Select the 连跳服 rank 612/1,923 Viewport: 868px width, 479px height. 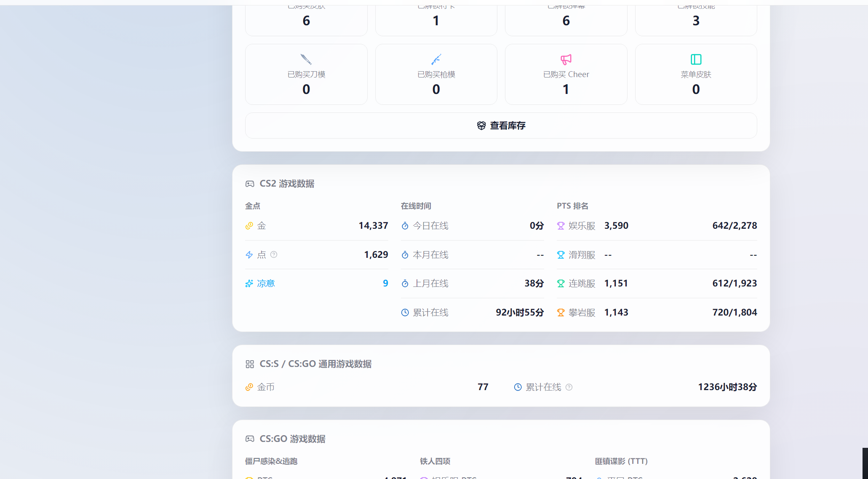[x=734, y=284]
